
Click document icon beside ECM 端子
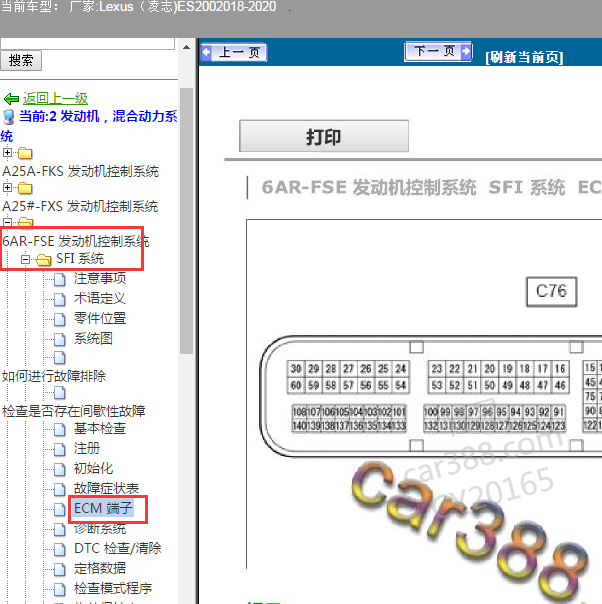point(60,510)
